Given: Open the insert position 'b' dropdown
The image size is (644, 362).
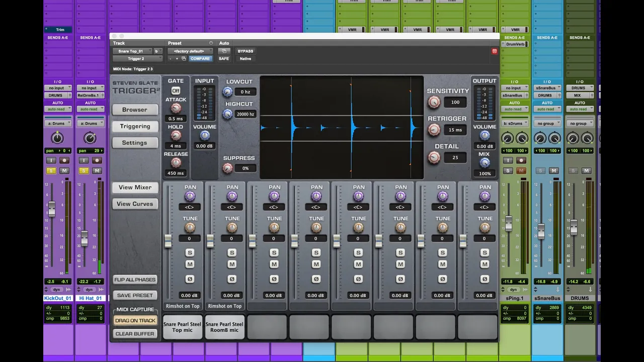Looking at the screenshot, I should coord(158,51).
